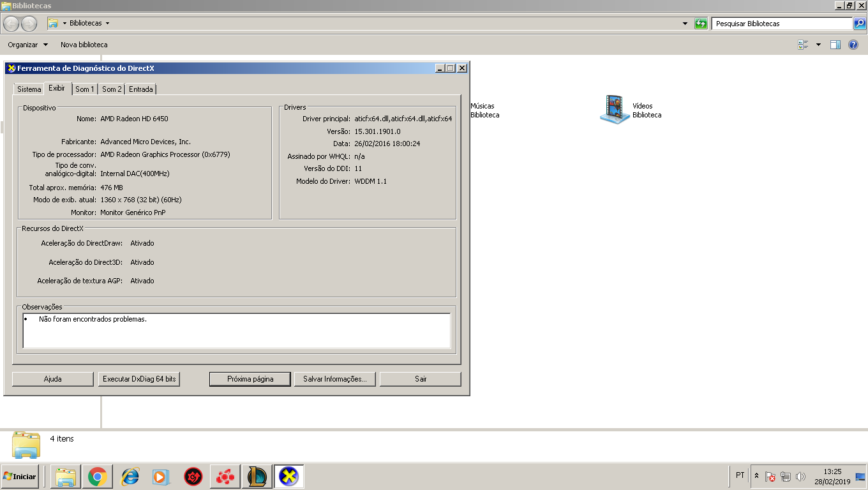Toggle the preview pane icon

click(835, 45)
